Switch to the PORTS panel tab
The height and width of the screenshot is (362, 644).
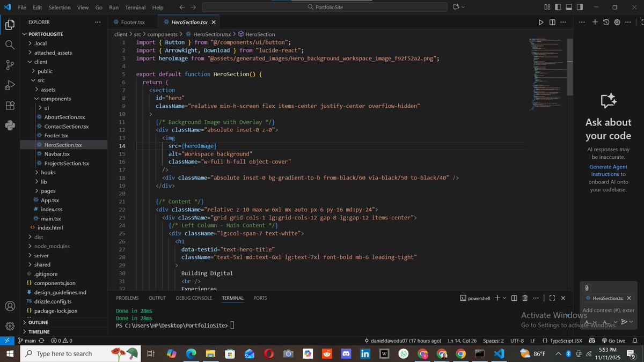click(x=260, y=298)
